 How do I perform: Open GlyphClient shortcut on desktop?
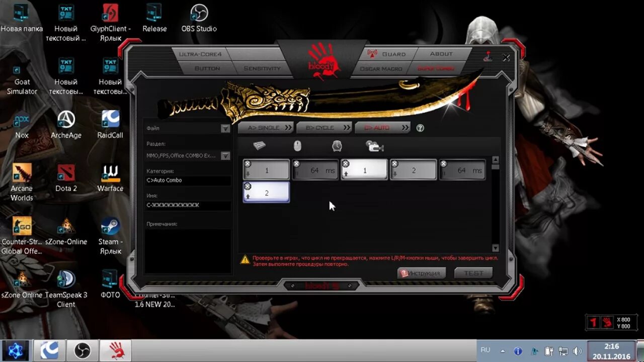(110, 23)
